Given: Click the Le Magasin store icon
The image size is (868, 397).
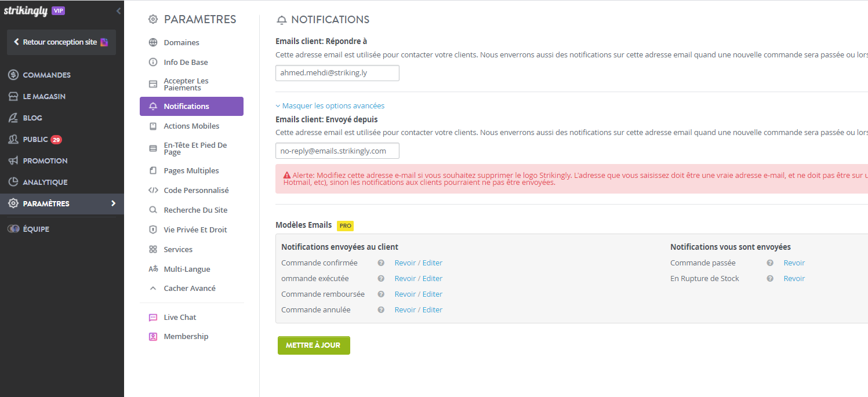Looking at the screenshot, I should point(13,96).
